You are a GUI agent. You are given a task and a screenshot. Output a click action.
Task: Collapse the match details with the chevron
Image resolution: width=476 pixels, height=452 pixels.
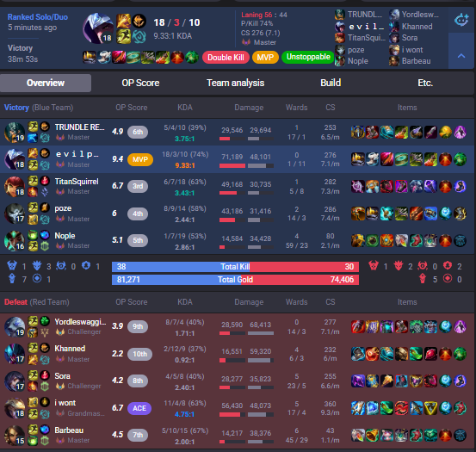pyautogui.click(x=461, y=56)
